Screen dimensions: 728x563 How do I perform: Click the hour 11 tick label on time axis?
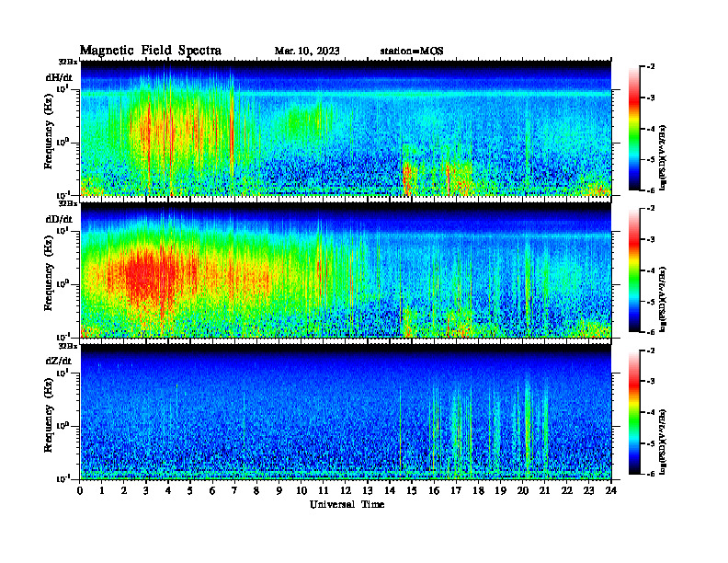tap(324, 490)
